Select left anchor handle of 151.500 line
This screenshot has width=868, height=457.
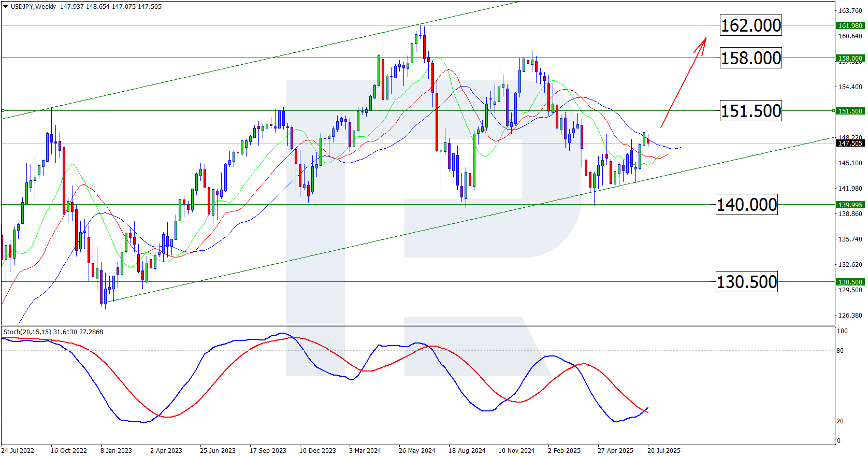(x=3, y=110)
